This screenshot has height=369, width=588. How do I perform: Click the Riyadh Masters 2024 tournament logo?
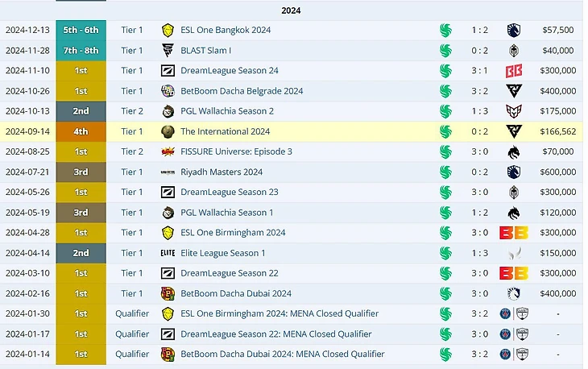coord(168,172)
